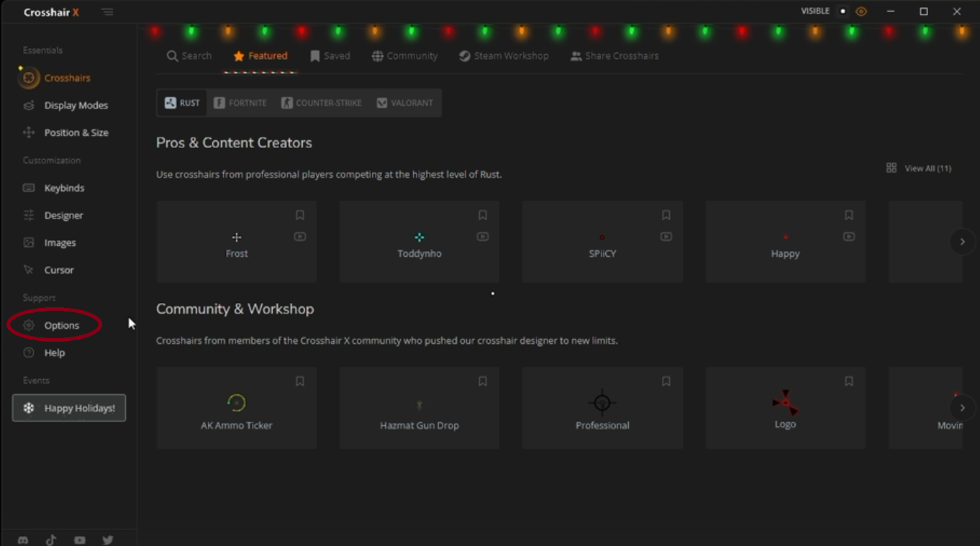Open Twitter link icon at bottom
This screenshot has width=980, height=546.
[x=108, y=540]
